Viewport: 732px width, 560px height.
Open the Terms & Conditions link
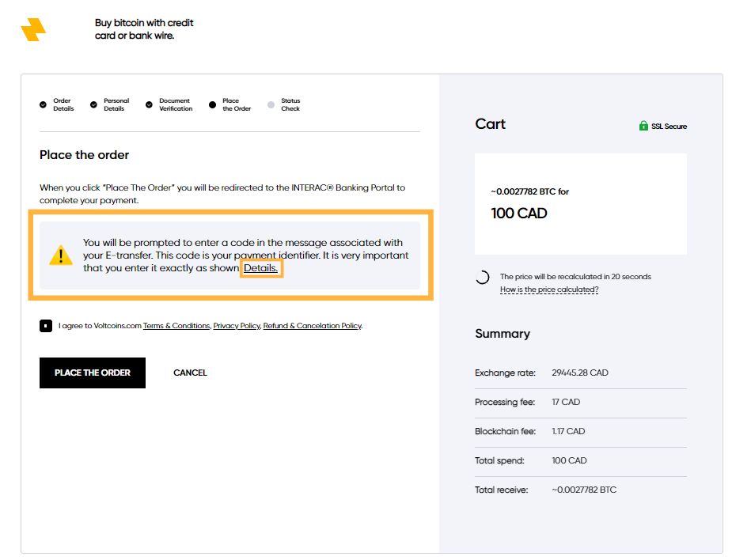click(176, 326)
